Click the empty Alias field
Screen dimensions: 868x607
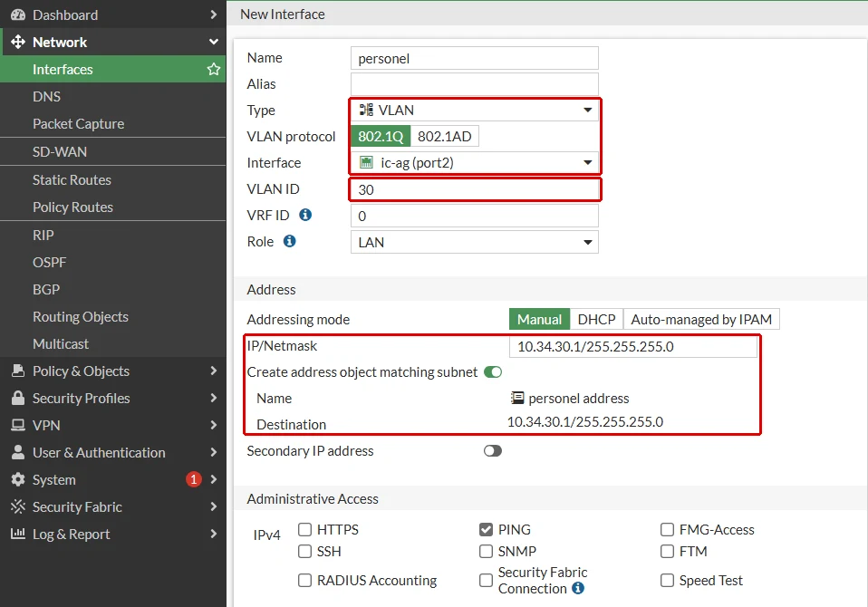[475, 84]
